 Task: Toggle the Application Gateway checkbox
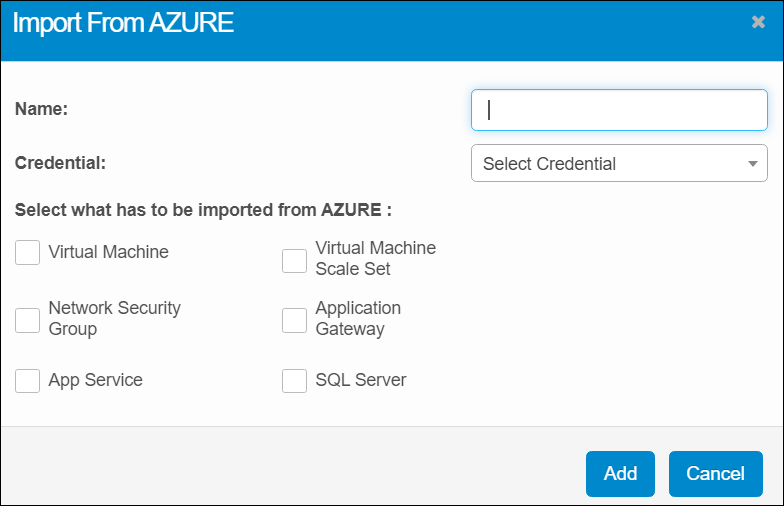pyautogui.click(x=294, y=320)
